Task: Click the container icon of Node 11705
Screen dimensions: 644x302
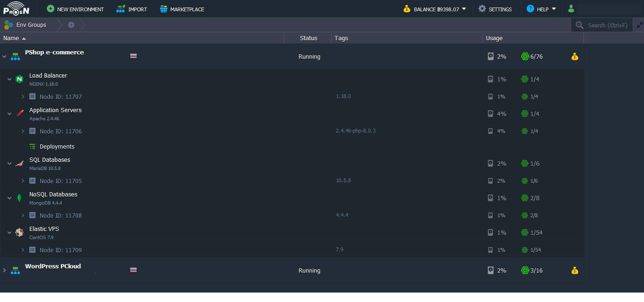Action: click(32, 181)
